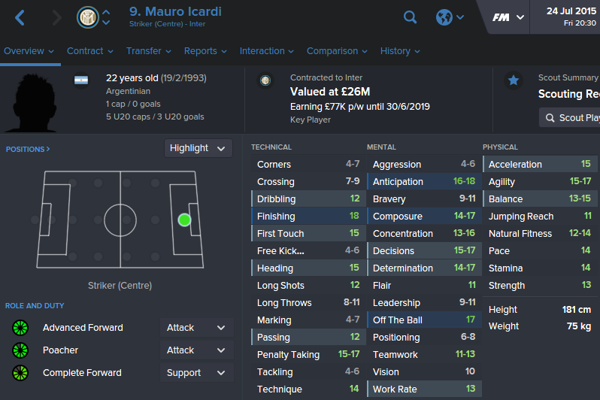600x400 pixels.
Task: Change the Complete Forward Support duty dropdown
Action: tap(195, 373)
